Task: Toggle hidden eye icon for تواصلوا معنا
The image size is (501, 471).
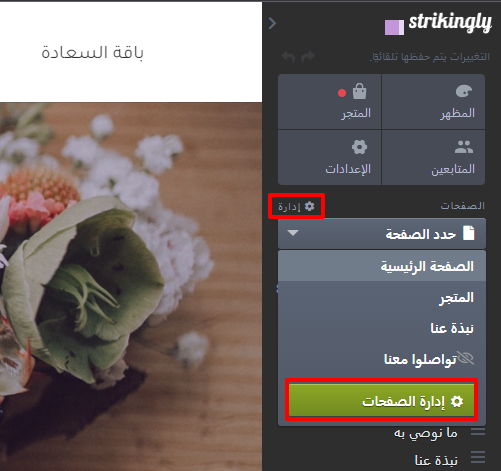Action: 466,358
